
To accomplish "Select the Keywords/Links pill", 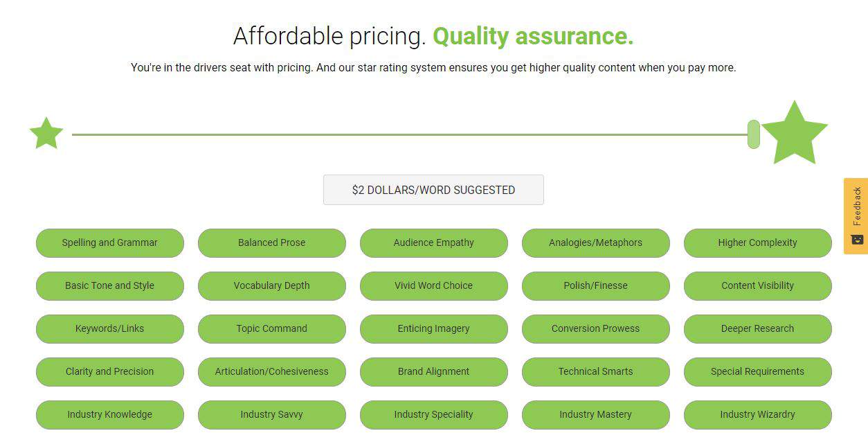I will click(110, 329).
